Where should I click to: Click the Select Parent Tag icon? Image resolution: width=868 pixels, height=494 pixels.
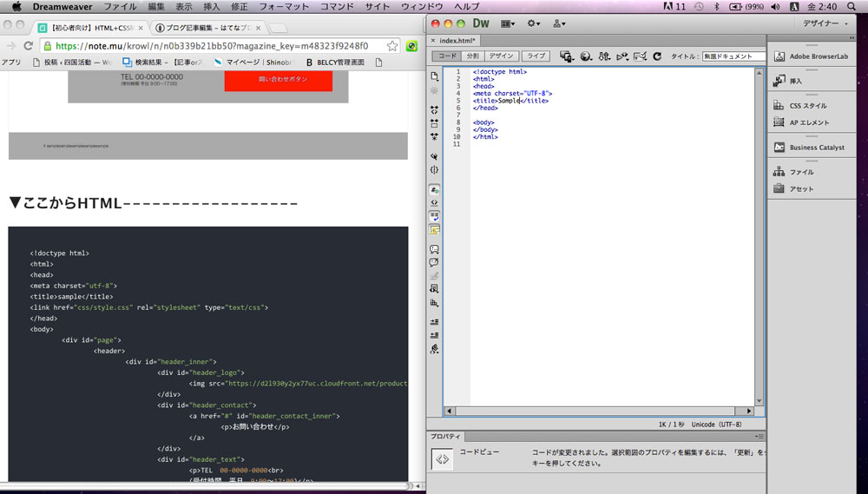435,157
